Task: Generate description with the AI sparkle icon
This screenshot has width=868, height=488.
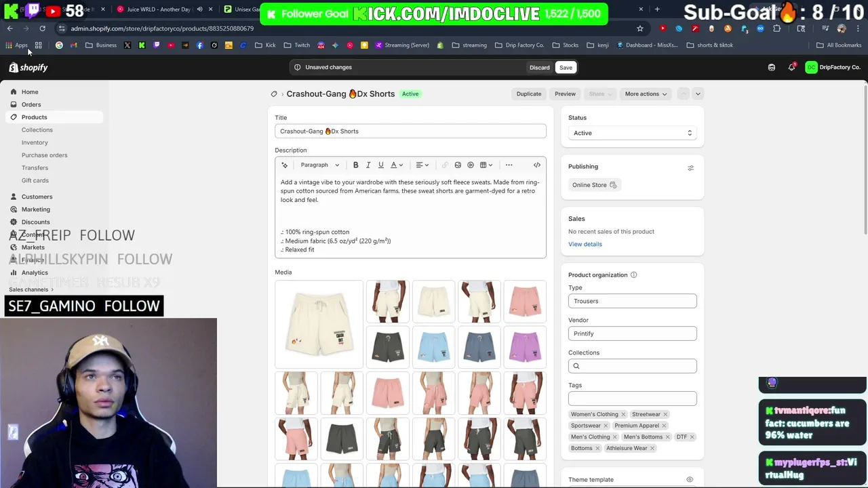Action: (x=285, y=165)
